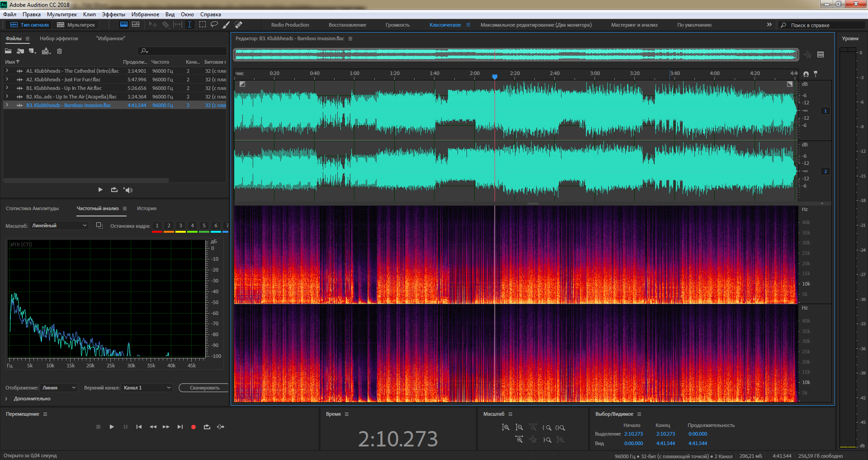Expand A1. Klubbheads - The Cathedral (Intro).flac

(7, 71)
